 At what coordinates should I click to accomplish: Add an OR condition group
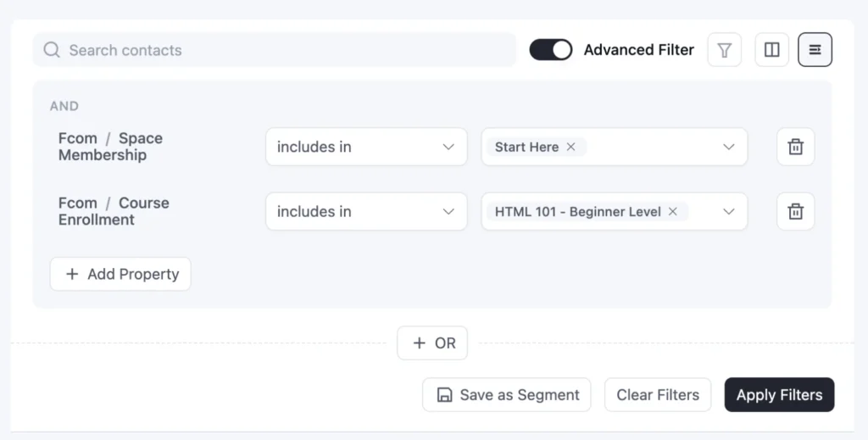[432, 343]
